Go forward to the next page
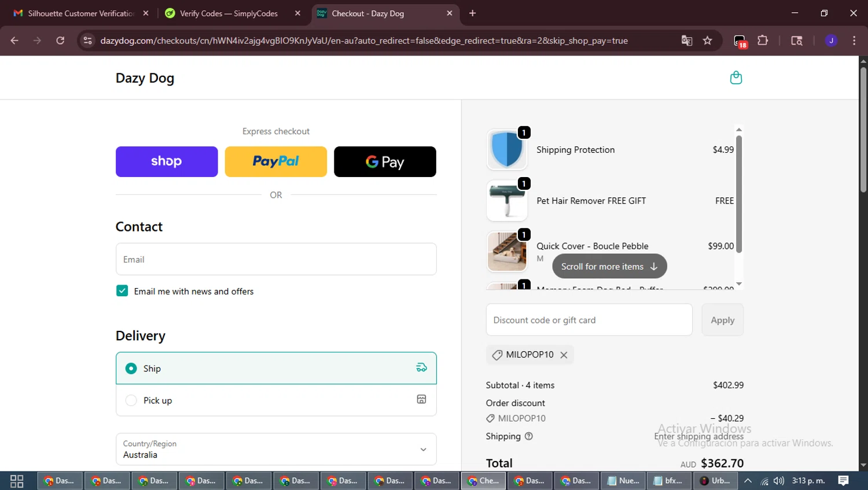This screenshot has height=490, width=868. (37, 40)
